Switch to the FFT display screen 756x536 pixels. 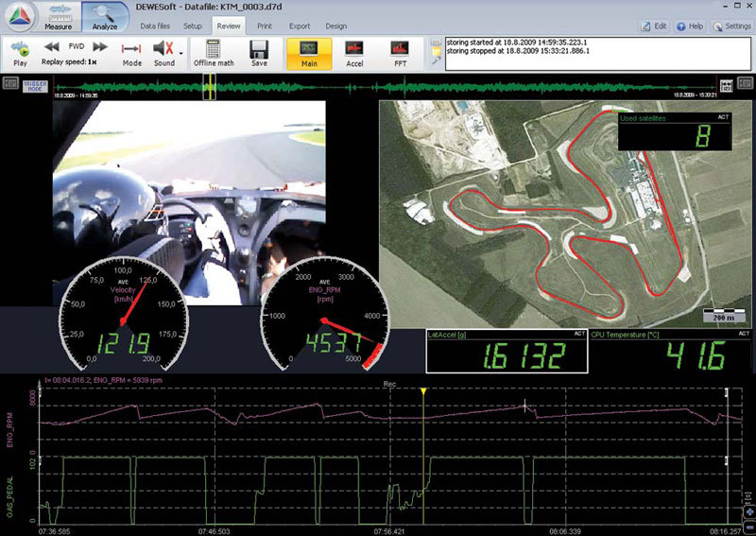pos(400,50)
